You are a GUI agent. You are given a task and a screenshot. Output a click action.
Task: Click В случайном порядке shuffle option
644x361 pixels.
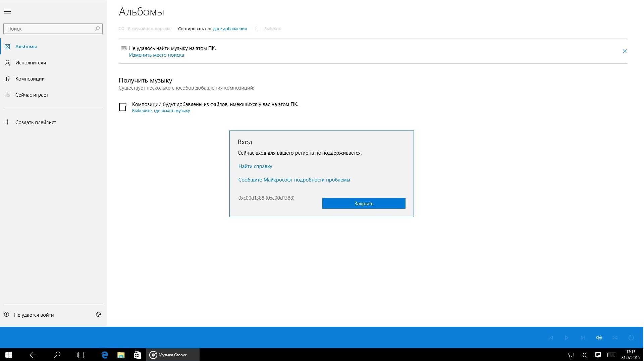pos(145,29)
